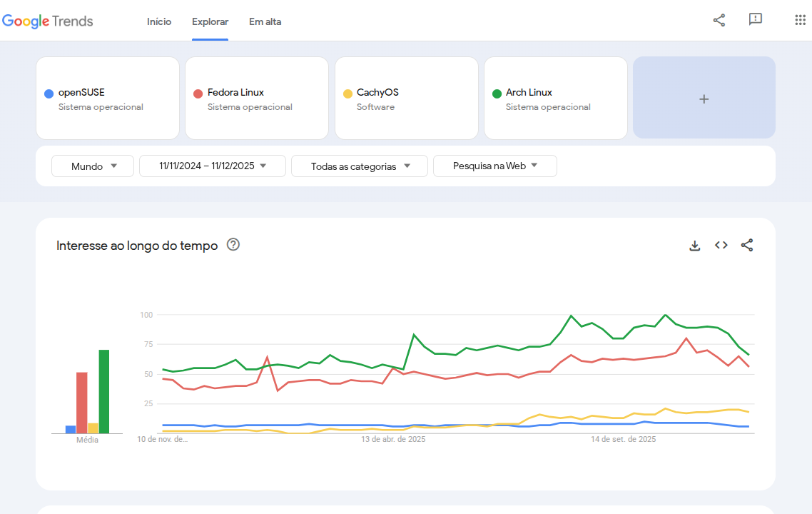Screen dimensions: 812x514
Task: Switch to the Em alta tab
Action: pos(265,21)
